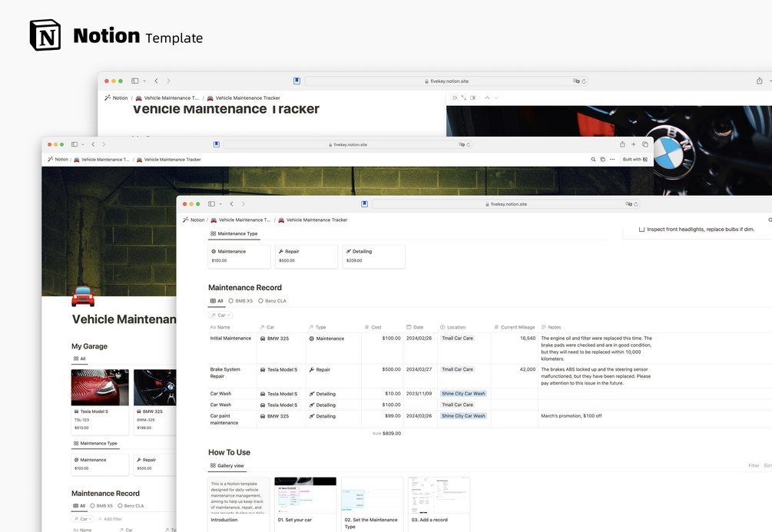Image resolution: width=772 pixels, height=532 pixels.
Task: Go back using the front window's back arrow
Action: coord(231,203)
